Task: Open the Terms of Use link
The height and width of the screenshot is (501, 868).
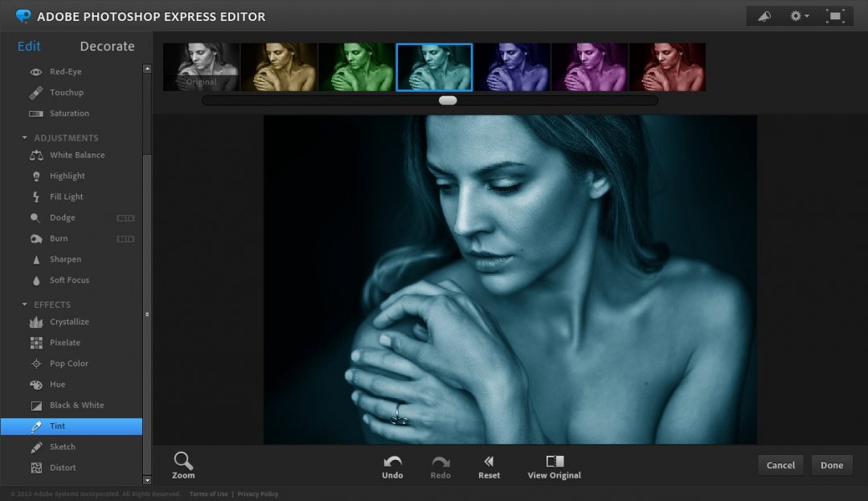Action: pyautogui.click(x=209, y=494)
